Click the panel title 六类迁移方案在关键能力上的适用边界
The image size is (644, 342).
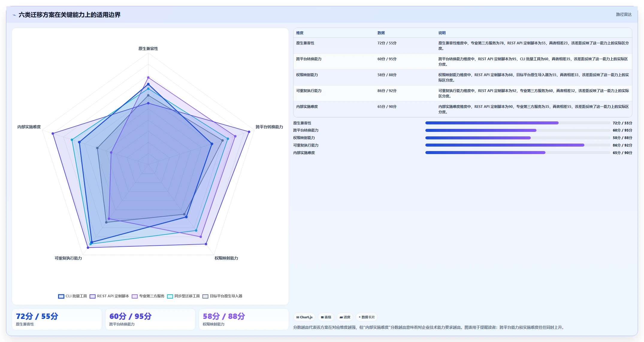point(69,15)
